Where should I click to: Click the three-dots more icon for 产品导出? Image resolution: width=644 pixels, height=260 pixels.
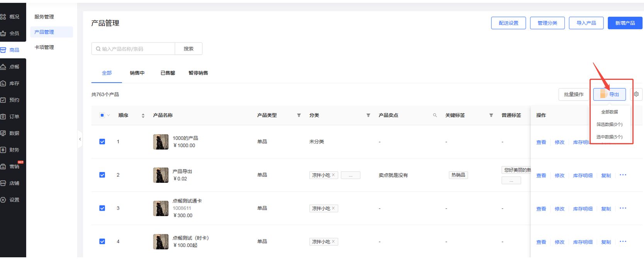[x=623, y=175]
